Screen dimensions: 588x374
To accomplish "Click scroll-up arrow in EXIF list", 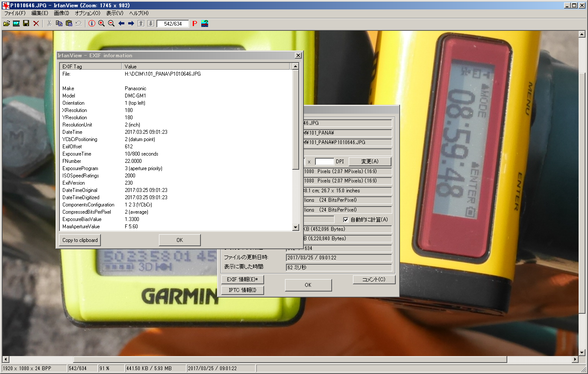I will (295, 66).
